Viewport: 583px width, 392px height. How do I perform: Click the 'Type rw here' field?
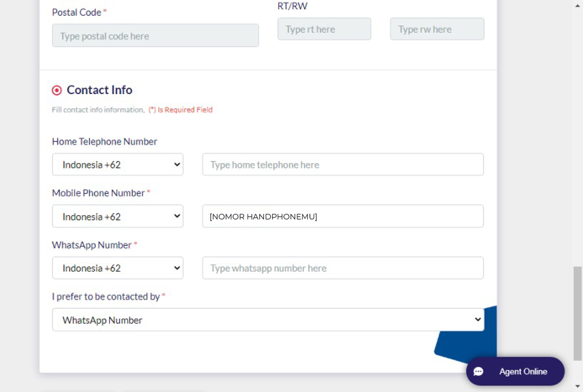pyautogui.click(x=437, y=29)
